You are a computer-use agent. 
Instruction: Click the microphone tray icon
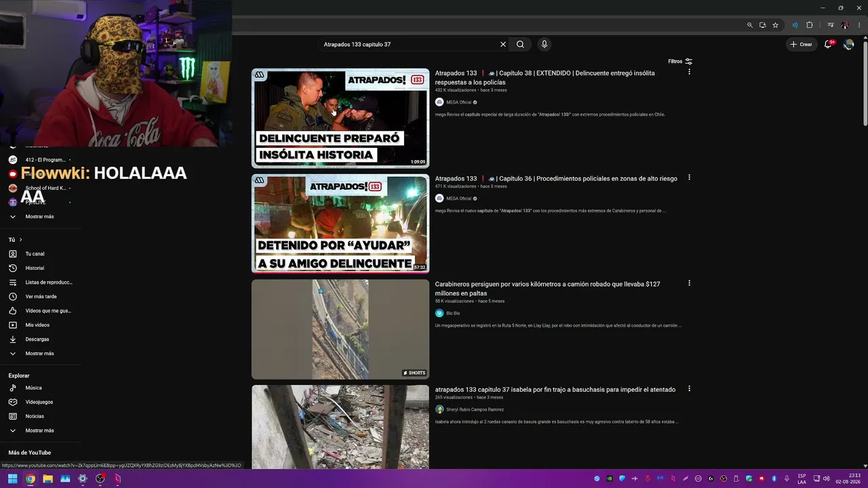click(787, 479)
